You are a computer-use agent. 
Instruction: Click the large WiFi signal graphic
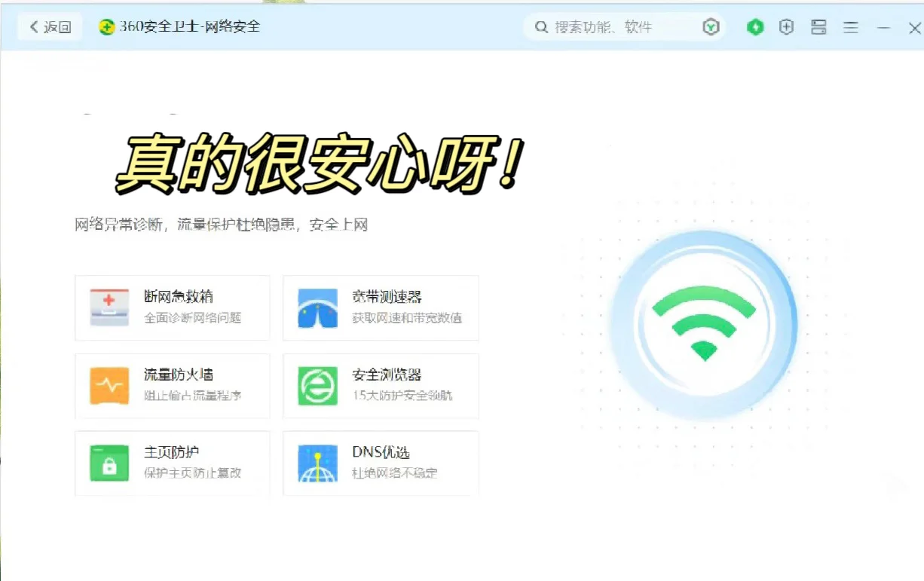(704, 323)
